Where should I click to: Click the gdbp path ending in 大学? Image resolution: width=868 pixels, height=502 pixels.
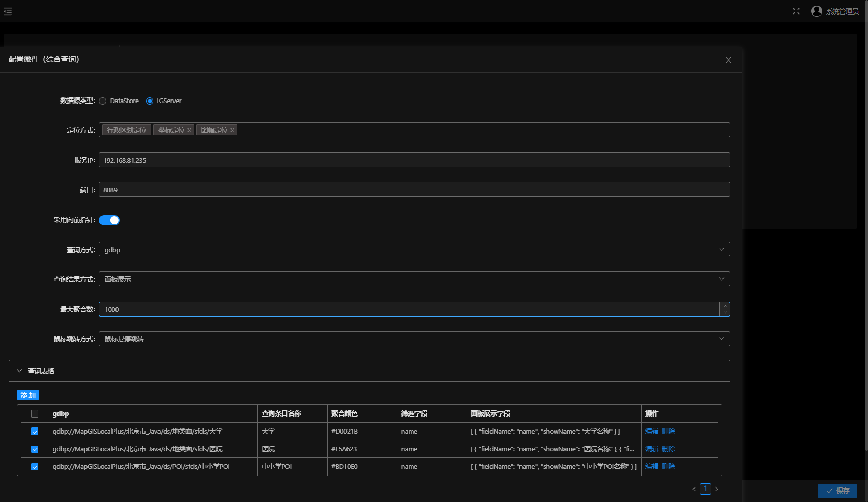point(137,432)
